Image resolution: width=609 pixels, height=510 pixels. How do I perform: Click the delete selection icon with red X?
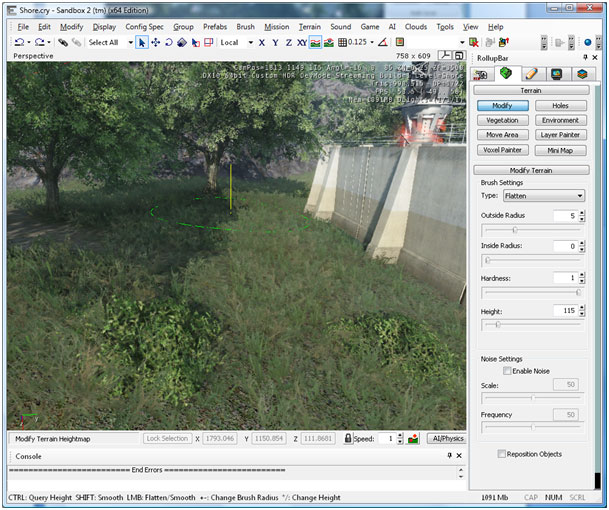473,42
